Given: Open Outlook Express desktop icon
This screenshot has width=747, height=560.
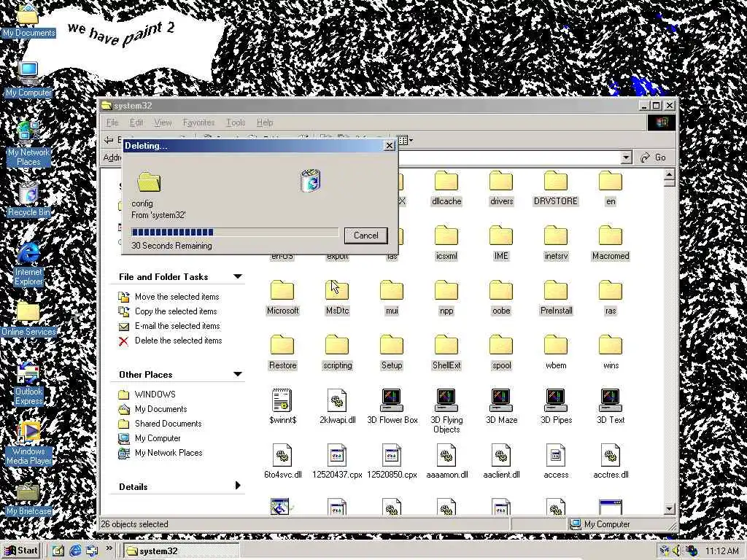Looking at the screenshot, I should (28, 384).
